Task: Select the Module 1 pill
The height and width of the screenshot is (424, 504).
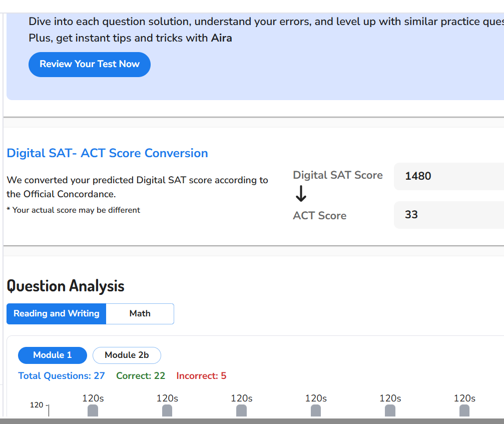Action: [52, 355]
